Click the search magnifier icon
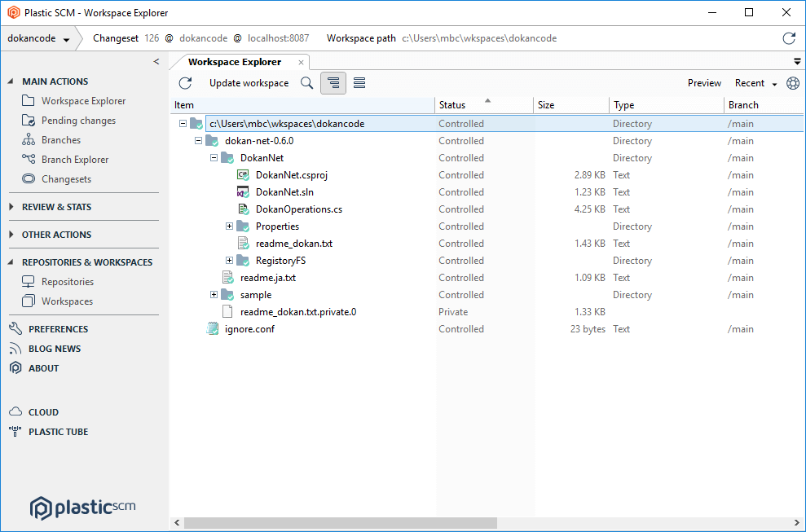This screenshot has height=532, width=806. (307, 83)
